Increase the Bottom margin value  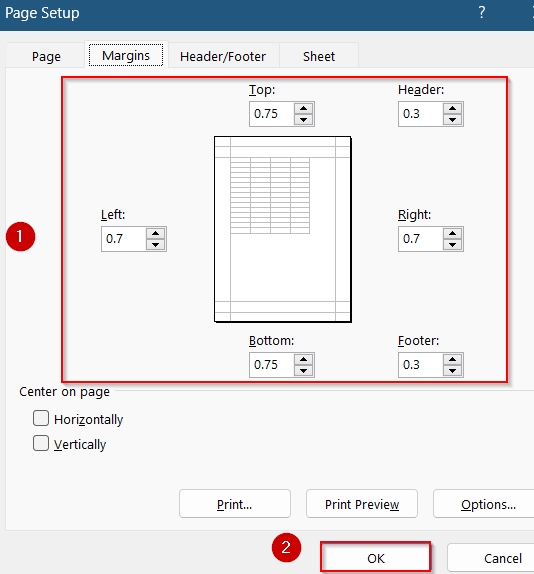click(303, 359)
